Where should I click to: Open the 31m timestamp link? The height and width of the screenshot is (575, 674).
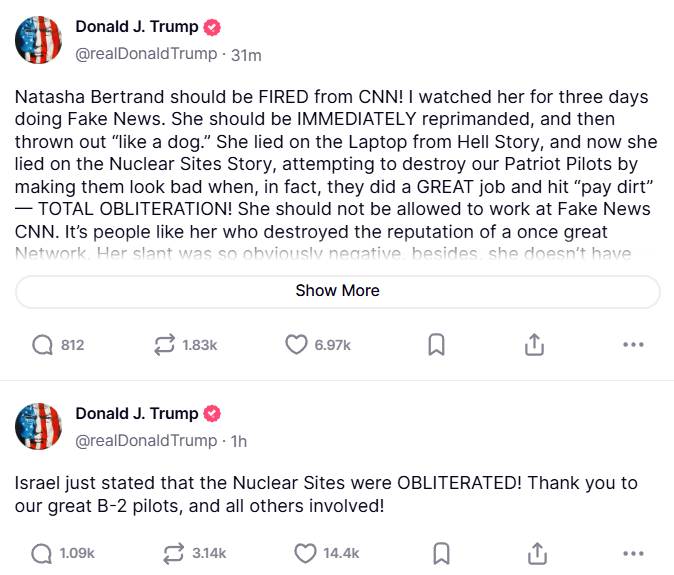(246, 55)
